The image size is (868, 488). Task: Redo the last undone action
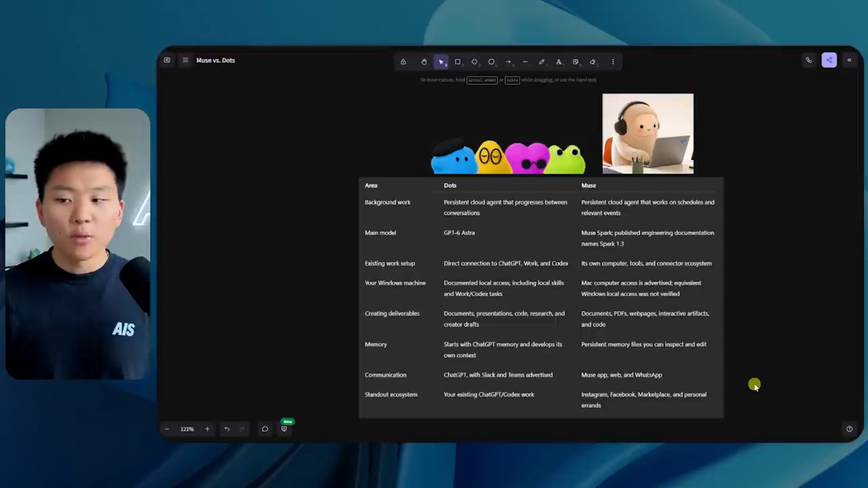click(x=242, y=429)
